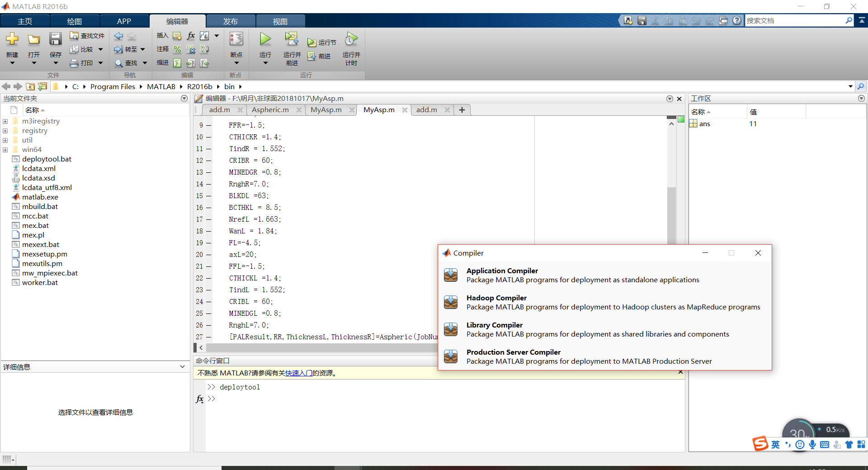This screenshot has width=868, height=470.
Task: Expand the m3iregistry folder
Action: tap(5, 121)
